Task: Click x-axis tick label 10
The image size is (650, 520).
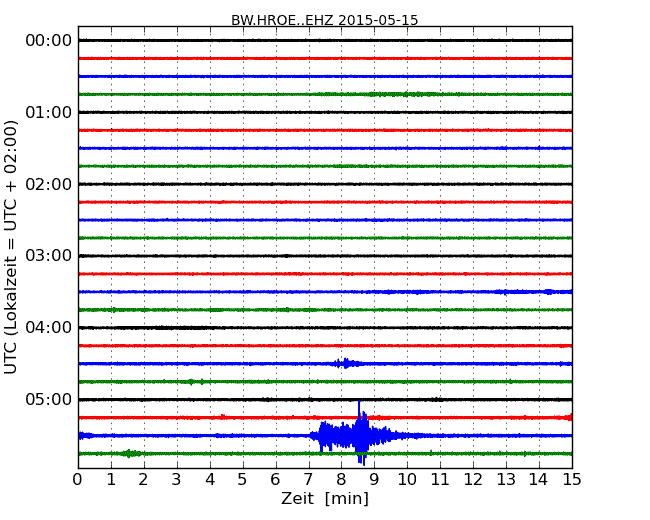Action: click(407, 480)
